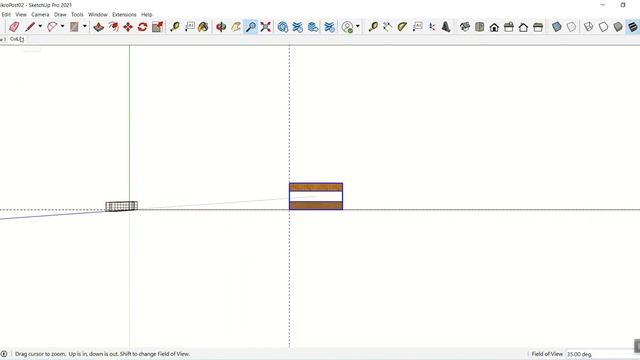Screen dimensions: 640x360
Task: Click the Send to LayOut icon
Action: (313, 27)
